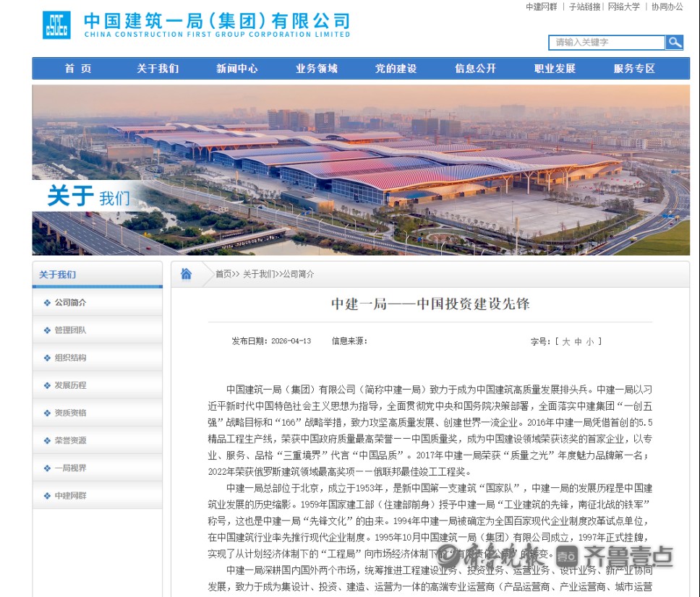Select 中建网群 in the sidebar
The image size is (700, 597).
[x=98, y=496]
